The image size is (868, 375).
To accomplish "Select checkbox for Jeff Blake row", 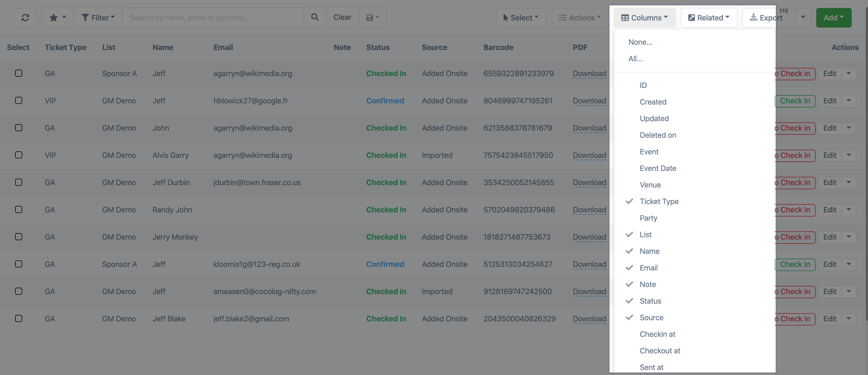I will [19, 319].
